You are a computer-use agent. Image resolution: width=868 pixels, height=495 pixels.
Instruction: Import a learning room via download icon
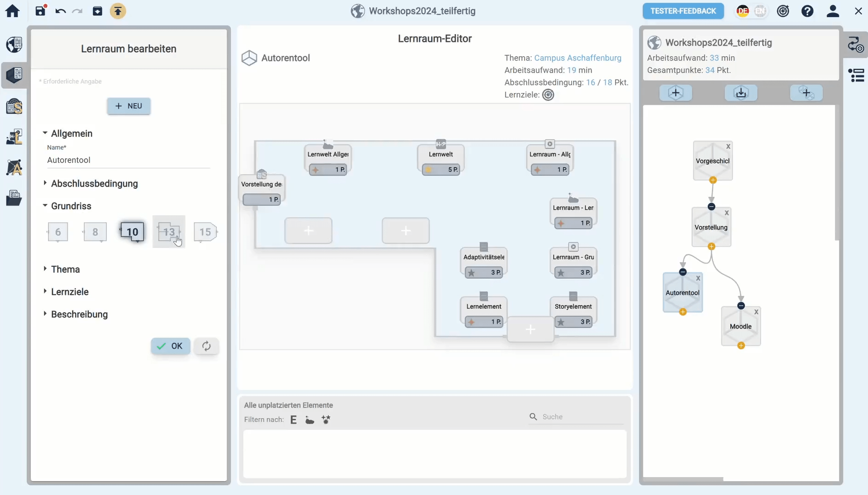pyautogui.click(x=741, y=93)
